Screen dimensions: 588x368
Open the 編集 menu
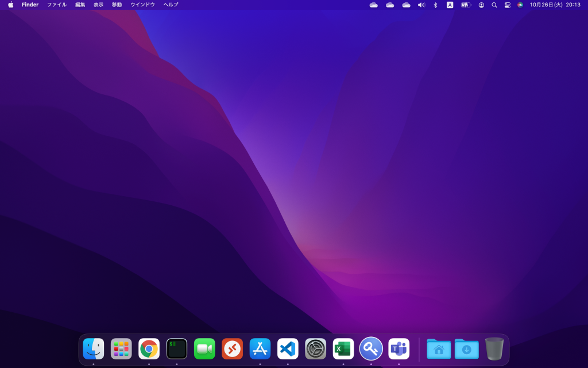(80, 5)
